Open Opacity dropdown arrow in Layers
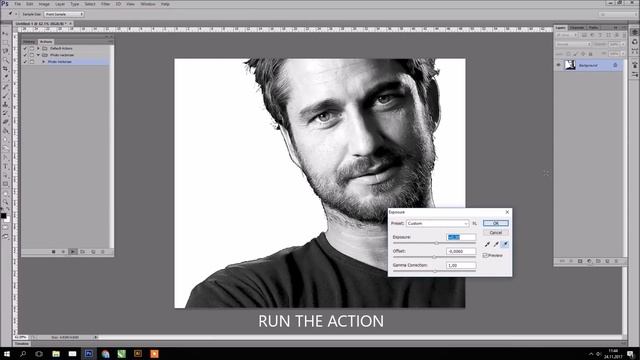The height and width of the screenshot is (360, 640). click(622, 44)
